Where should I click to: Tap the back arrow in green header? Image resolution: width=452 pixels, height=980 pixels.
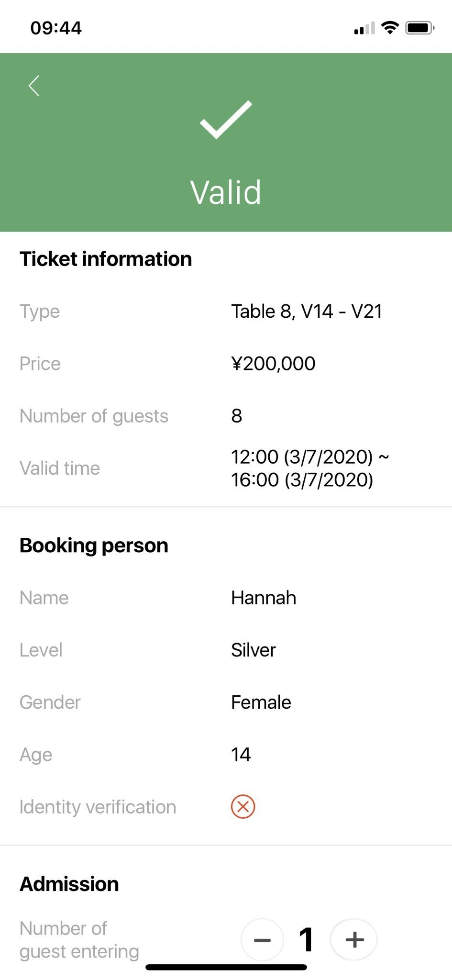34,86
